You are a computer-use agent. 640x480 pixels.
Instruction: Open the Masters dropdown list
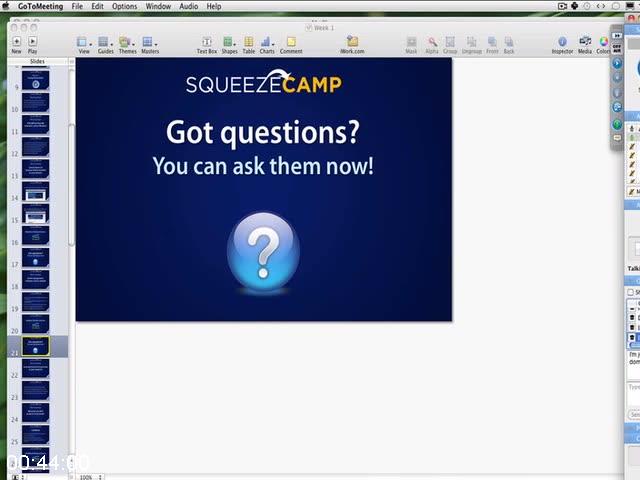point(150,45)
